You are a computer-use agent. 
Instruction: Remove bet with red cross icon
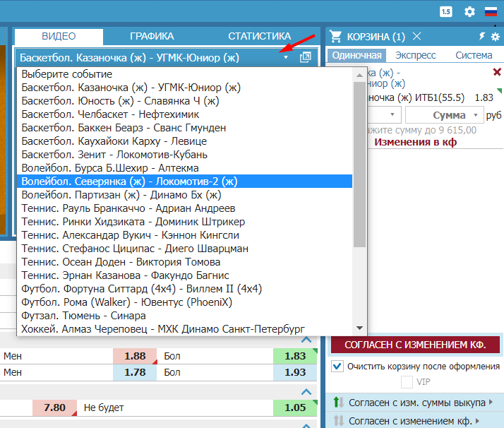[x=497, y=72]
